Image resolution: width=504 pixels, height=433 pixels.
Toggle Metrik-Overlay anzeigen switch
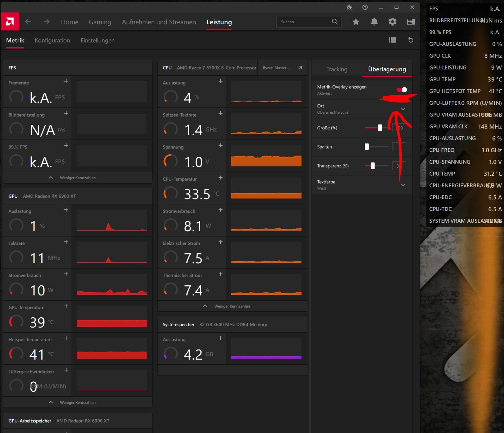[402, 90]
